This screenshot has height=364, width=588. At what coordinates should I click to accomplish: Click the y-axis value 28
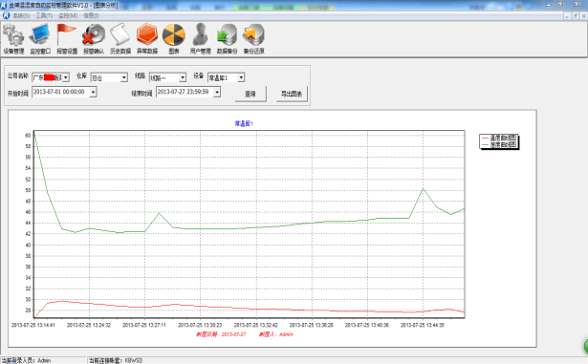tap(28, 310)
